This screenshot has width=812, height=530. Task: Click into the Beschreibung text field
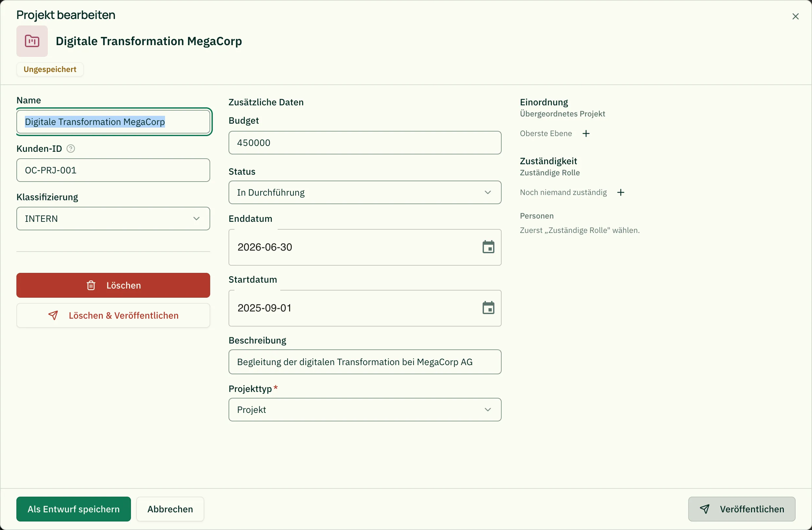(x=365, y=362)
